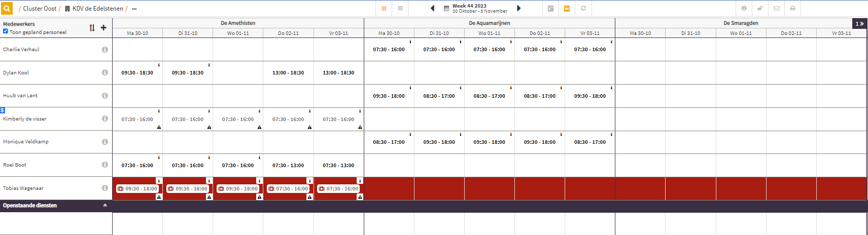
Task: Open the Week 44 2023 date picker
Action: [x=475, y=9]
